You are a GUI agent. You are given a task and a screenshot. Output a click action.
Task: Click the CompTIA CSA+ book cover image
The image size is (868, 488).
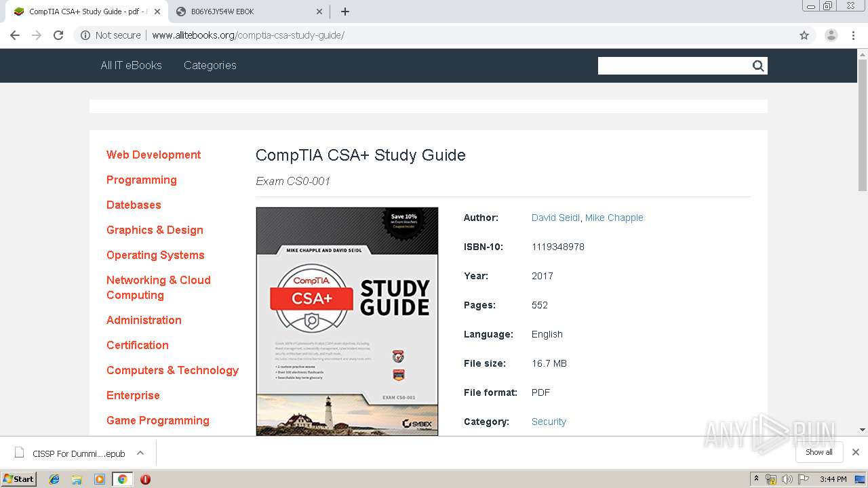point(347,321)
